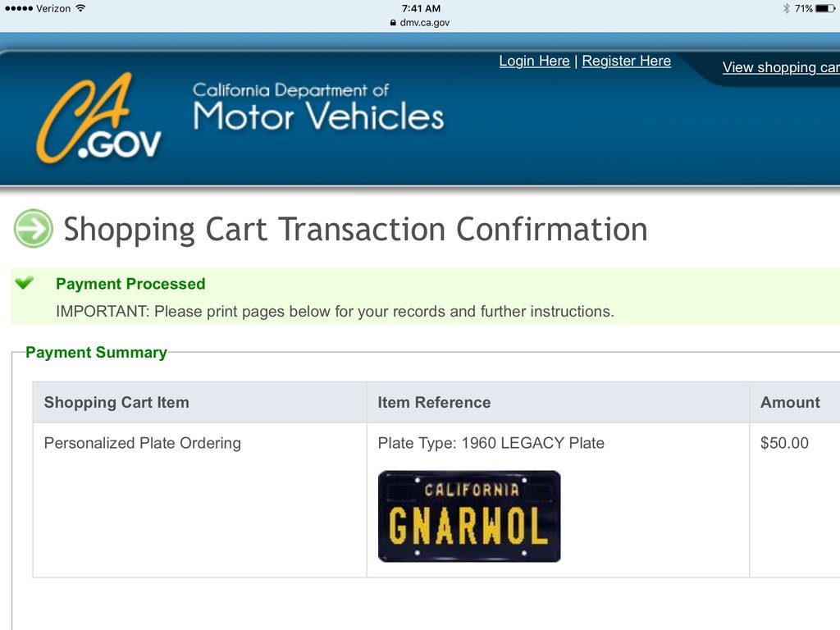
Task: Tap the 7:41 AM clock
Action: [x=421, y=8]
